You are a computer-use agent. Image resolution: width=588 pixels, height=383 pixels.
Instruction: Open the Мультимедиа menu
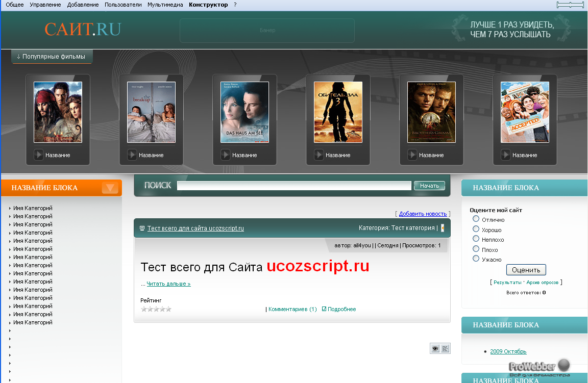pos(165,5)
